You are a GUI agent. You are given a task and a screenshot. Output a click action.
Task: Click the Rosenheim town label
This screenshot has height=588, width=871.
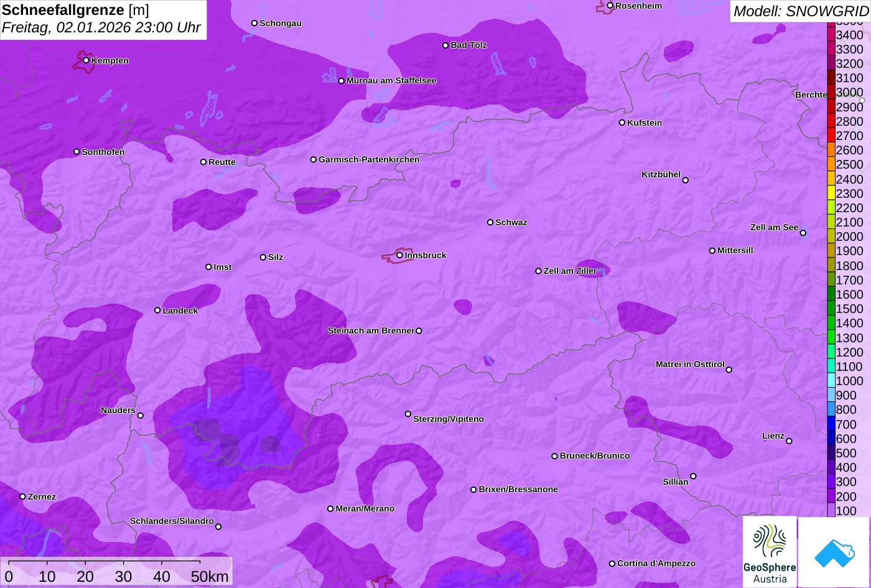639,6
